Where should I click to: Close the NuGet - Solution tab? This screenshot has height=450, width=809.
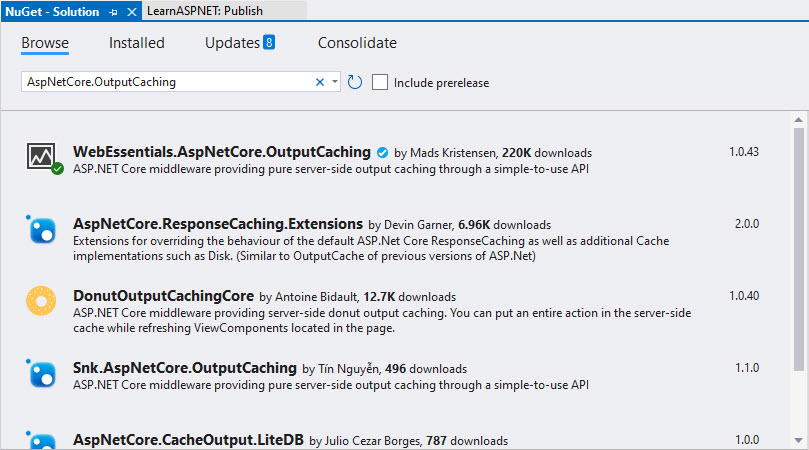(x=132, y=12)
